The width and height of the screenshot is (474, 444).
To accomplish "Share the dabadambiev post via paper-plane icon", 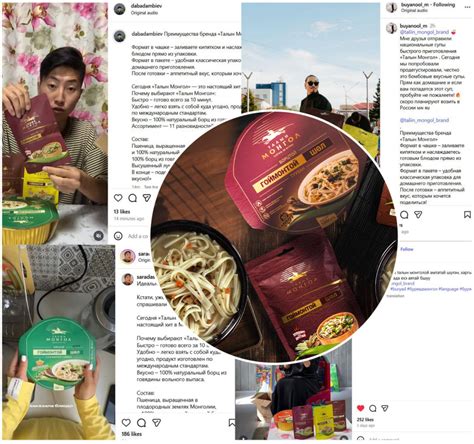I will pyautogui.click(x=147, y=198).
